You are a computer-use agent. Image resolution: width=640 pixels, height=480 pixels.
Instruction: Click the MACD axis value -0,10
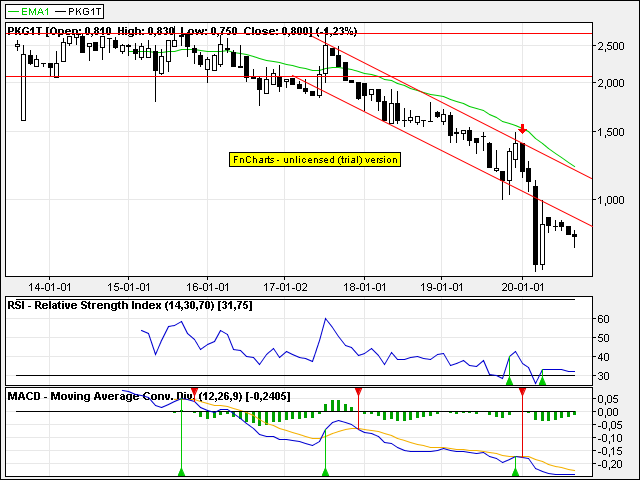point(608,438)
